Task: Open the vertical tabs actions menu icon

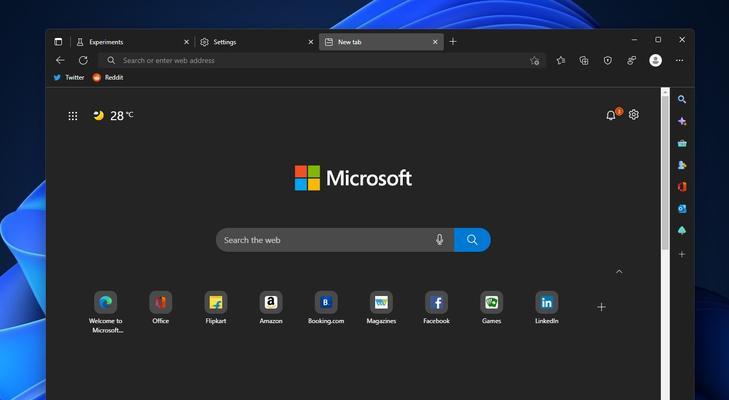Action: tap(58, 42)
